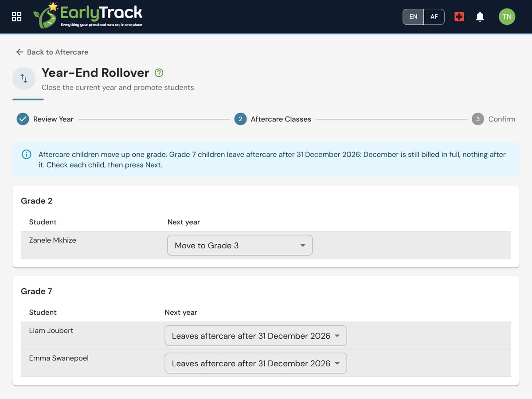Click the Grade 2 section heading
The image size is (532, 399).
coord(37,201)
